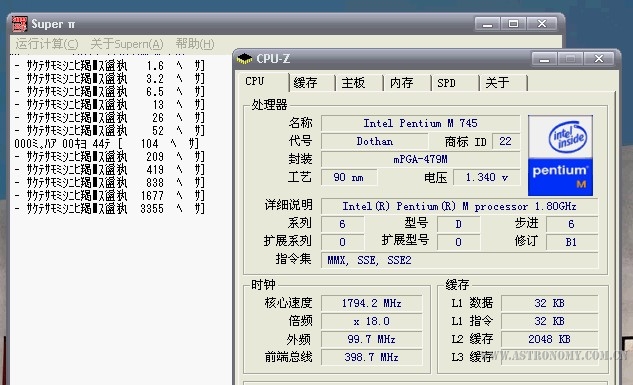
Task: Click the instructions field MMX, SSE, SSE2
Action: click(459, 260)
